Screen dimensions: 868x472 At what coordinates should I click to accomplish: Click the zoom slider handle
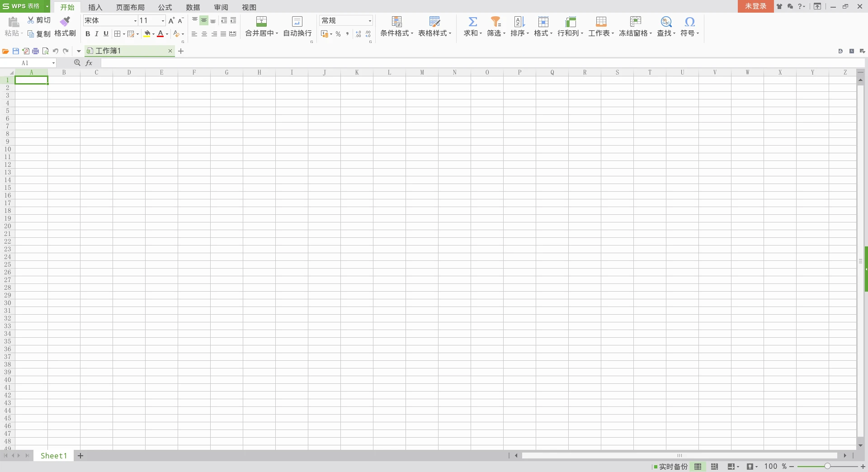click(827, 466)
